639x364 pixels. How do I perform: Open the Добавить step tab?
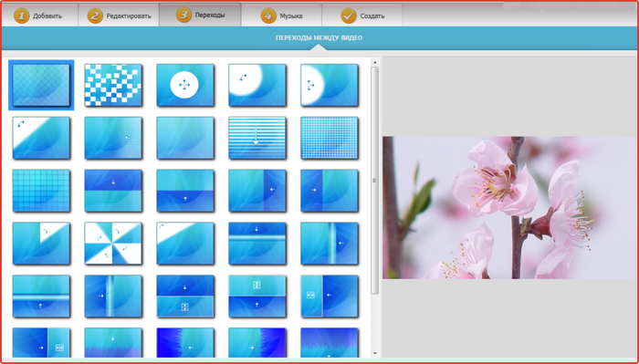(39, 16)
